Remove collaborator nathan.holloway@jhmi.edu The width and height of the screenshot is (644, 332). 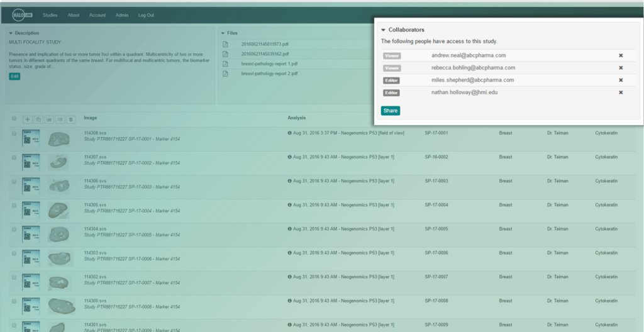(x=621, y=92)
